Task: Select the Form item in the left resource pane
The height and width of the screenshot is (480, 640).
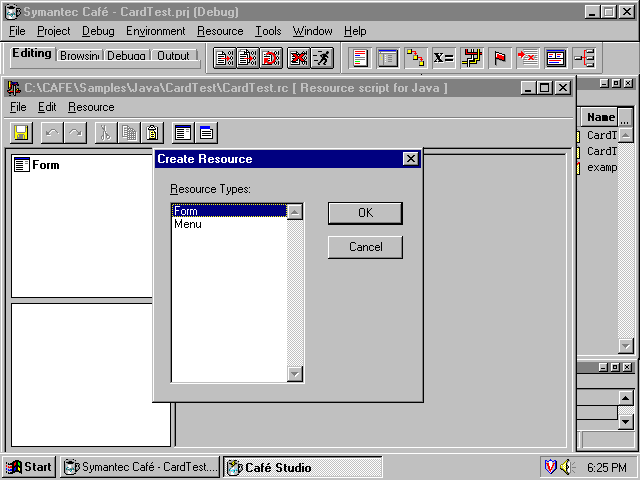Action: pyautogui.click(x=37, y=165)
